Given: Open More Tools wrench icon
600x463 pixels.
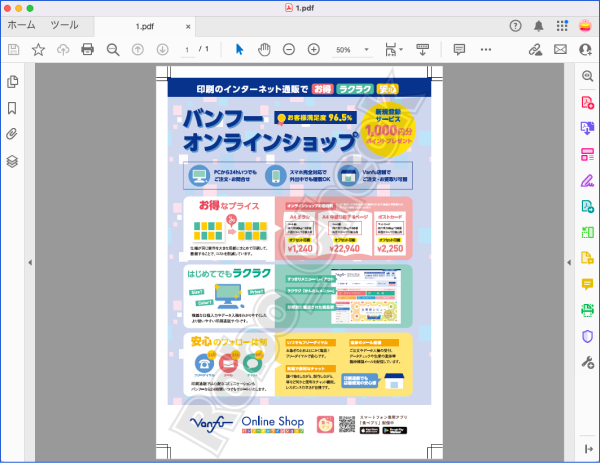Looking at the screenshot, I should click(x=587, y=362).
